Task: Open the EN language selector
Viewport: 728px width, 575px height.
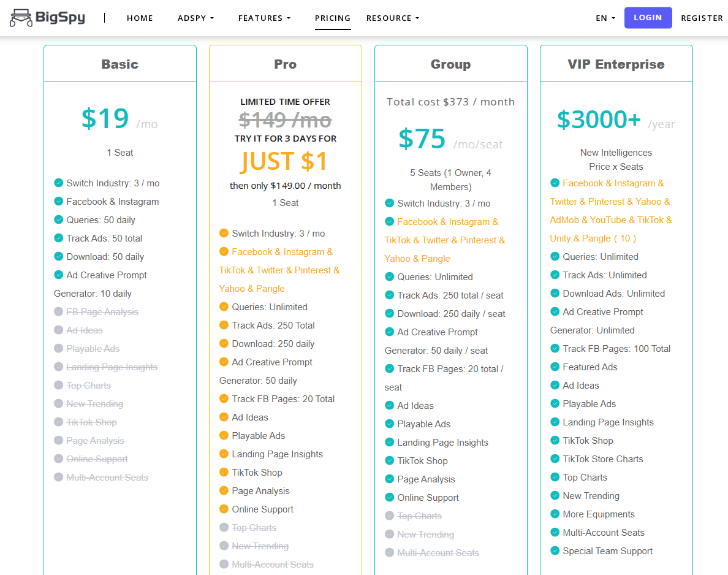Action: tap(605, 18)
